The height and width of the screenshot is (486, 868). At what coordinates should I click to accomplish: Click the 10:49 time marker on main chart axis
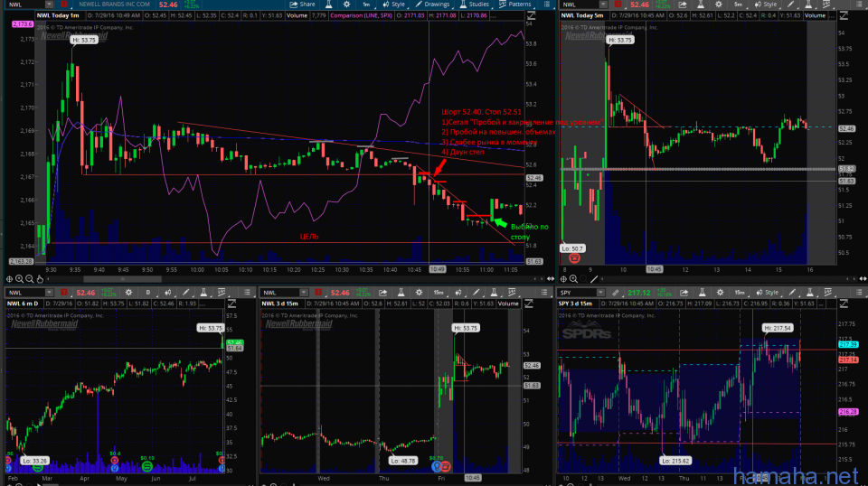pyautogui.click(x=437, y=269)
